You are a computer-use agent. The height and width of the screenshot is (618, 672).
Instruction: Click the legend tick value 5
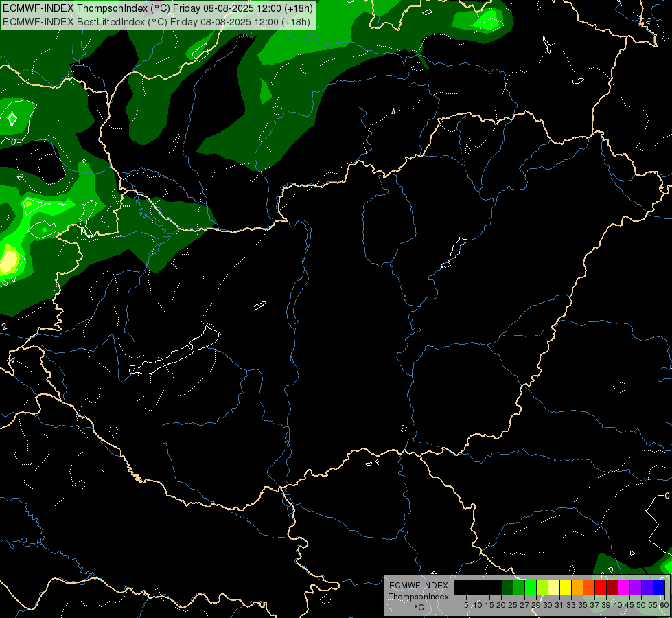tap(466, 605)
